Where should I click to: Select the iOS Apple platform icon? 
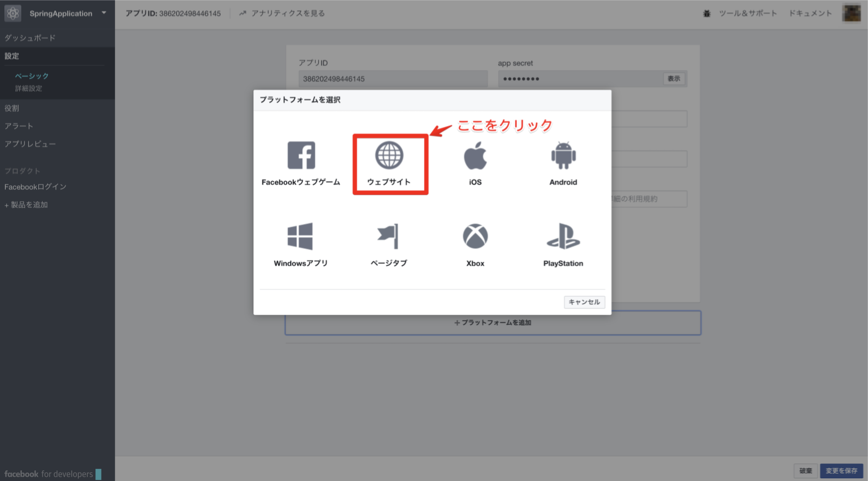tap(475, 156)
